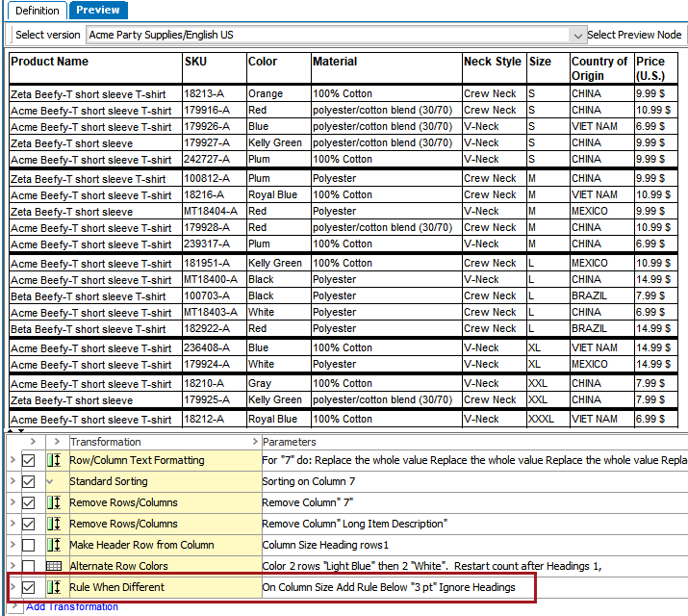Click the Rule When Different row icon
This screenshot has width=688, height=616.
click(54, 587)
